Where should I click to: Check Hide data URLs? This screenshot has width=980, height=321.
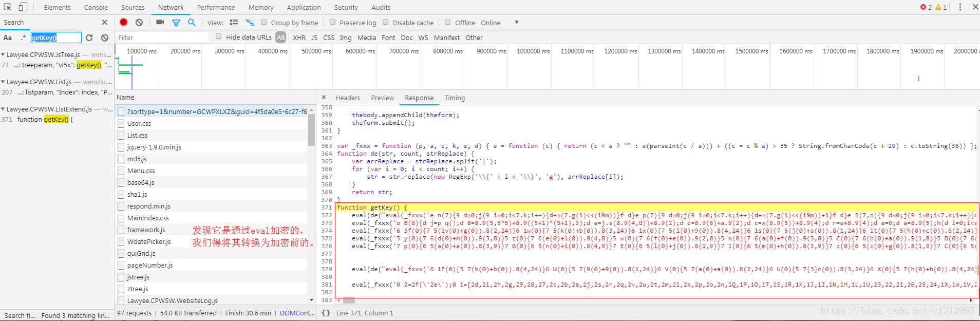click(218, 36)
